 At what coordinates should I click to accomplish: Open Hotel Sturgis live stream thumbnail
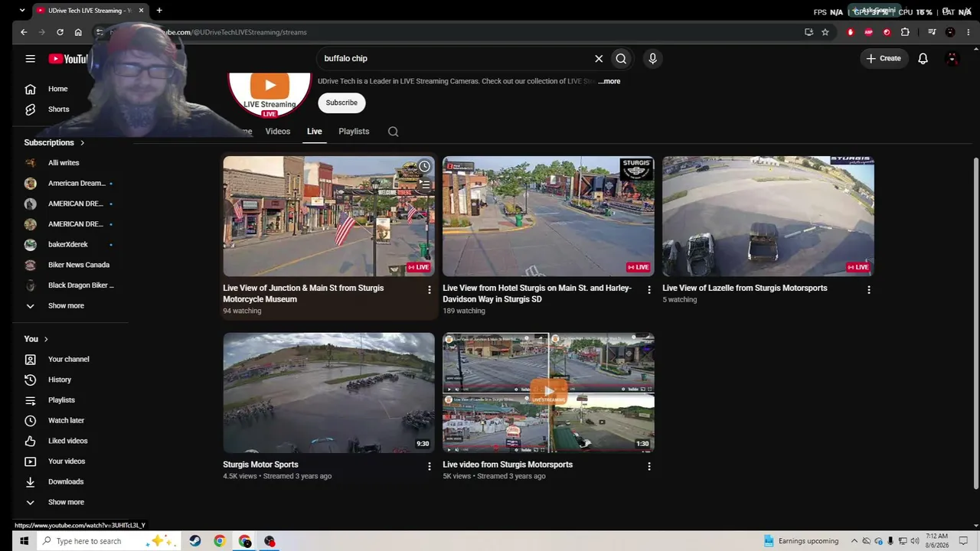tap(548, 217)
